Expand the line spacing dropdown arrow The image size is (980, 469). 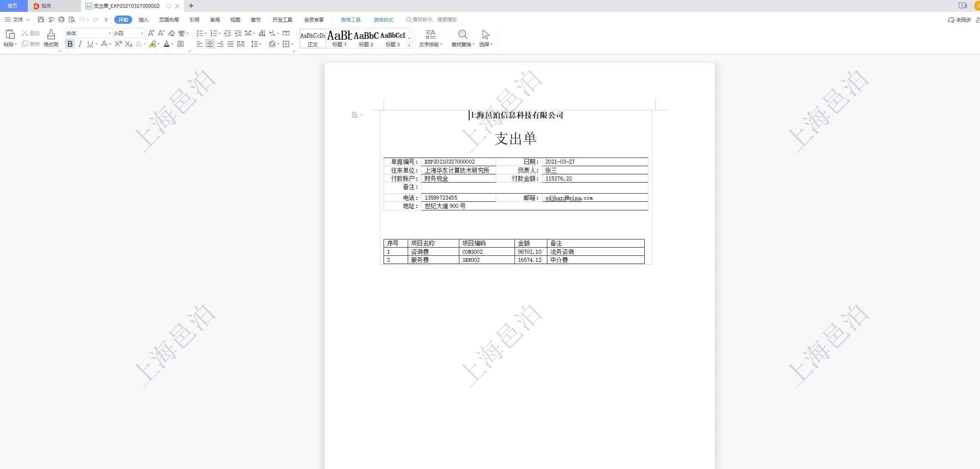click(261, 44)
